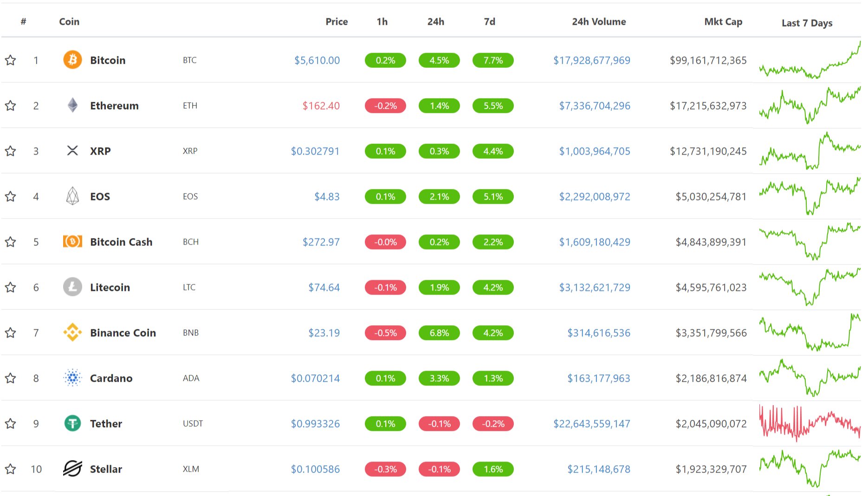
Task: Click the Last 7 Days column header
Action: pyautogui.click(x=807, y=23)
